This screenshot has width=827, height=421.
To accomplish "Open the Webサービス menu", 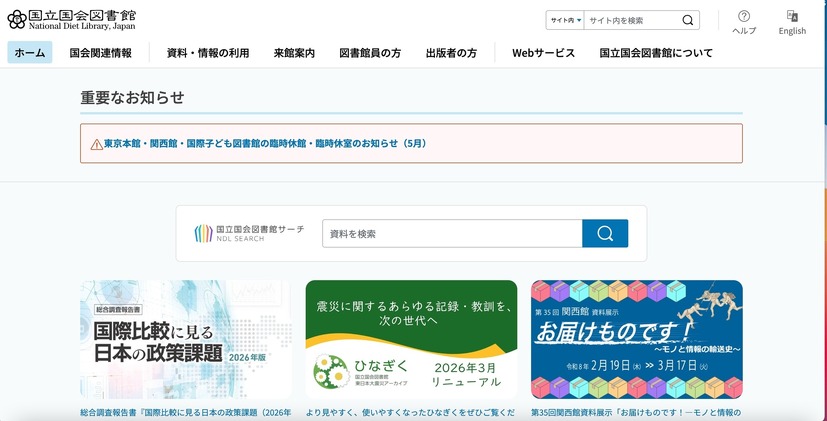I will [543, 53].
